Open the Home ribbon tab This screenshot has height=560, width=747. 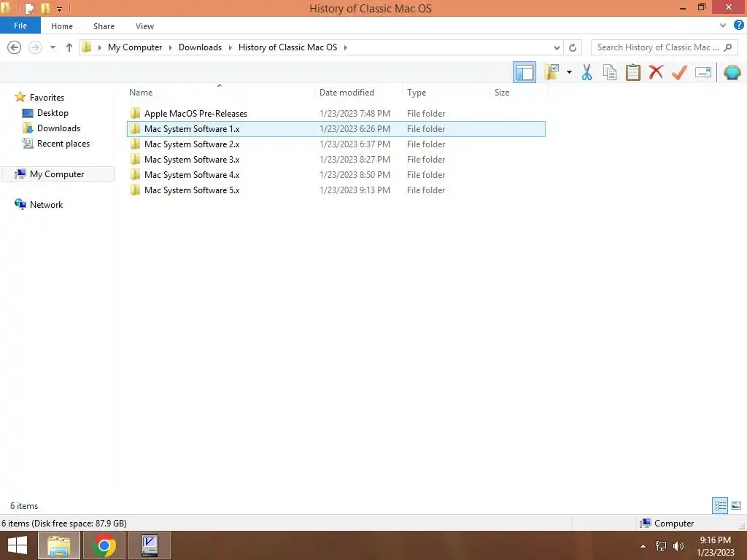(x=62, y=26)
